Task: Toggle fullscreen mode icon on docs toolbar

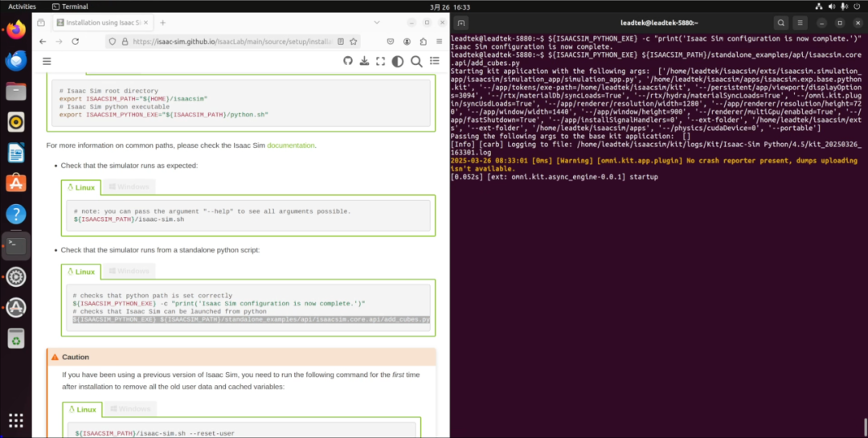Action: (x=380, y=61)
